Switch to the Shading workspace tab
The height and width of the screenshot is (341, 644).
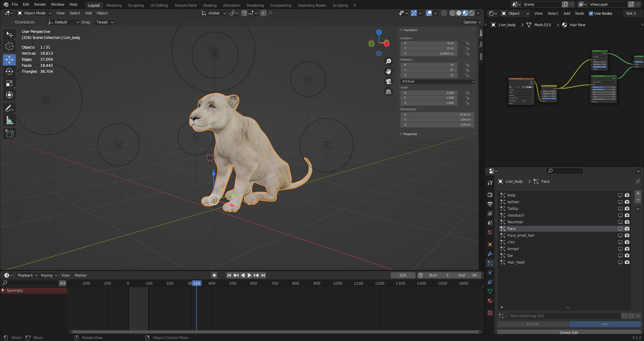[x=210, y=5]
